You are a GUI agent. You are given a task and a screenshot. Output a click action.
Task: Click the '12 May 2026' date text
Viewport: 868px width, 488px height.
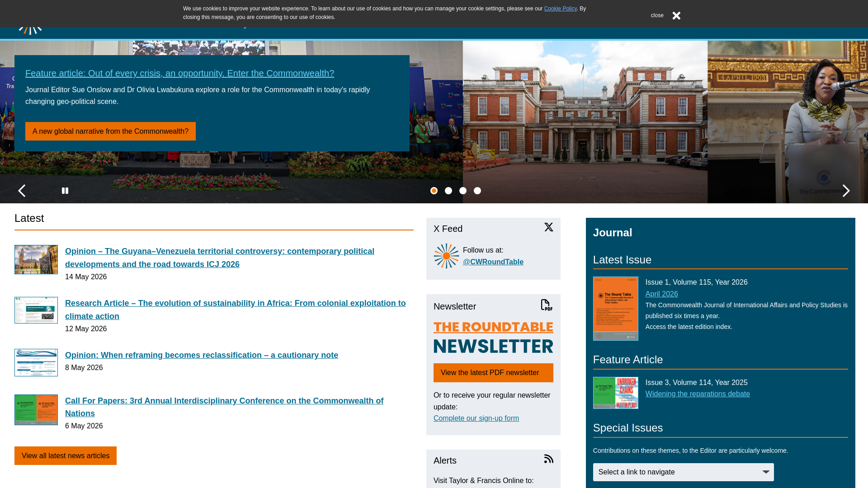(x=86, y=329)
